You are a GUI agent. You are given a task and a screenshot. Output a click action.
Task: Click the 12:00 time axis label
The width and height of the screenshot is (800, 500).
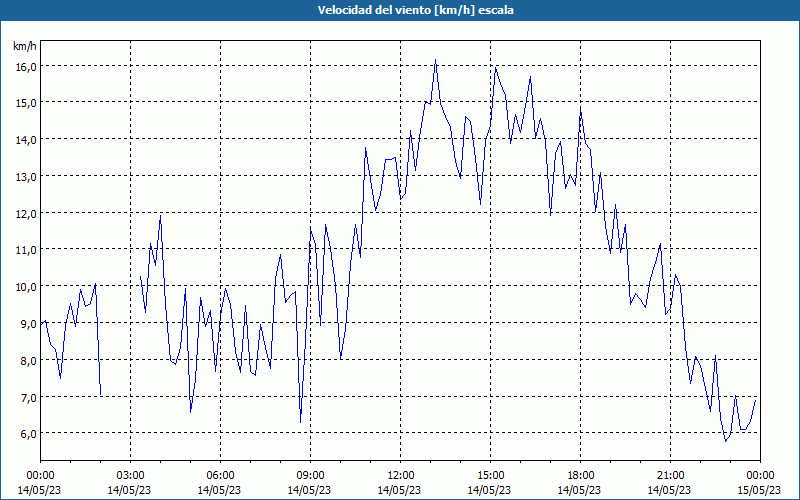click(x=401, y=476)
